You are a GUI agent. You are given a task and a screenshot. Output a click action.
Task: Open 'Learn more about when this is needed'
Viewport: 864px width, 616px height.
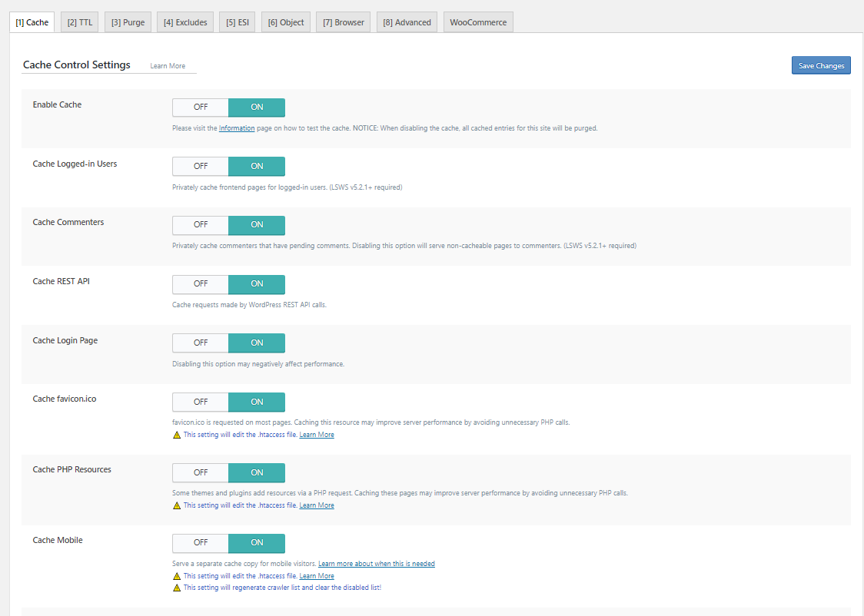[x=377, y=564]
